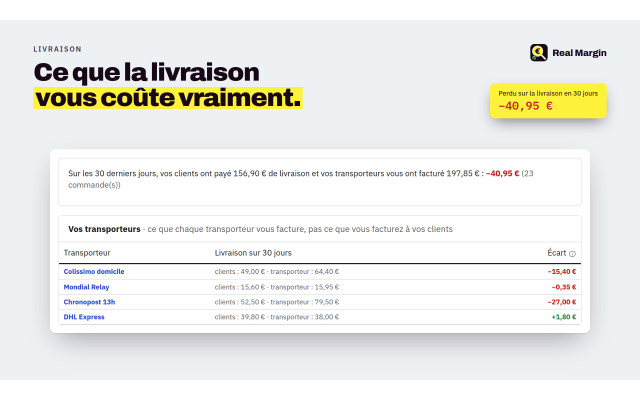Click the 'Vos transporteurs' section title
This screenshot has width=640, height=400.
(x=104, y=229)
